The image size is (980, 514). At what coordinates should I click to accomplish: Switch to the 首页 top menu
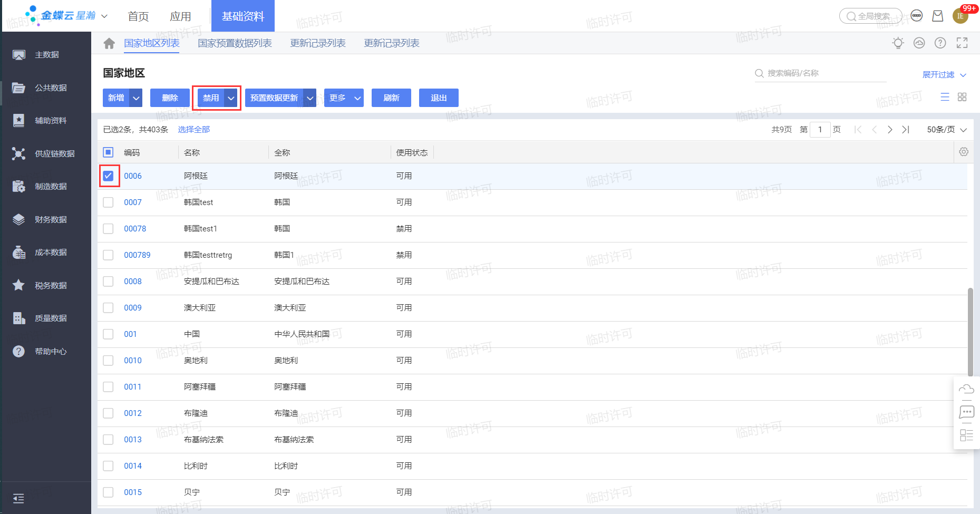coord(138,16)
